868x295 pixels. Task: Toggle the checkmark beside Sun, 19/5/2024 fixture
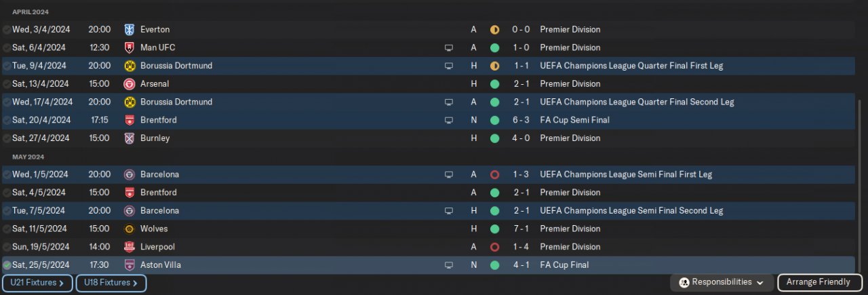7,247
